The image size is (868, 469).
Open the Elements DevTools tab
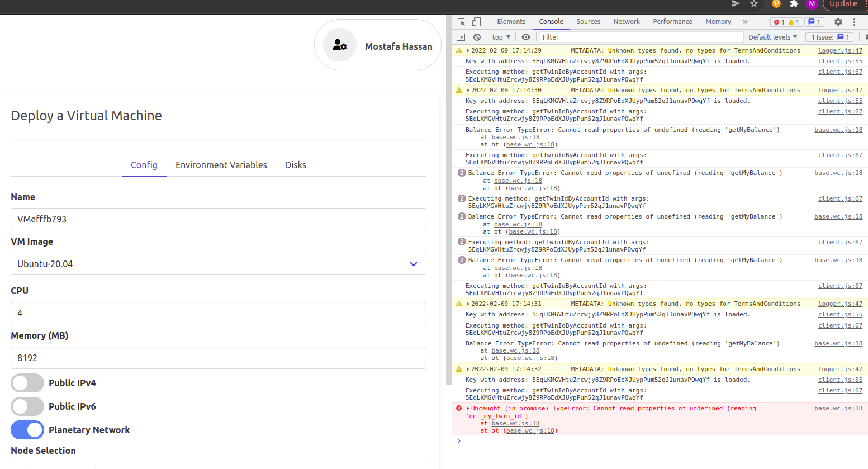pos(511,22)
